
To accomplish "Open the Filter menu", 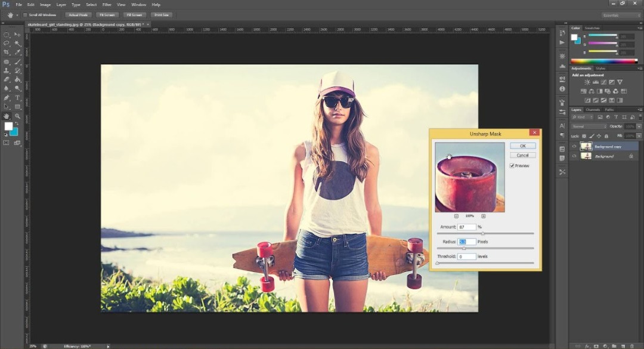I will click(107, 4).
